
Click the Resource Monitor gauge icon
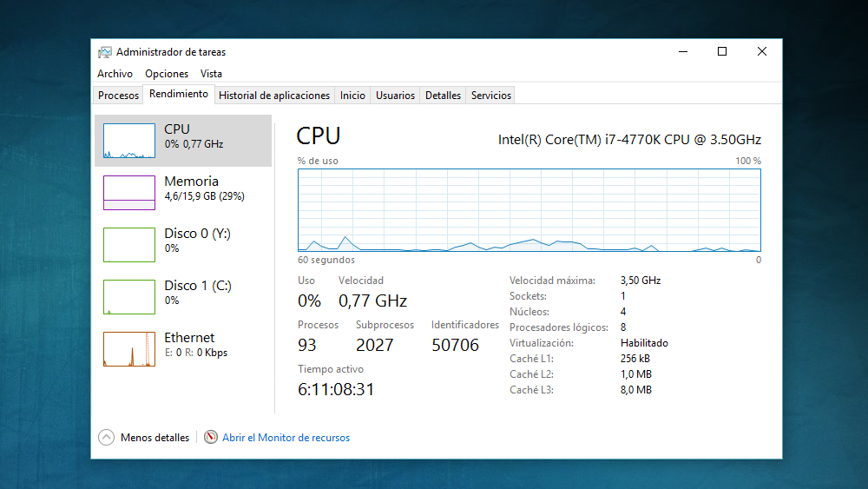point(210,437)
